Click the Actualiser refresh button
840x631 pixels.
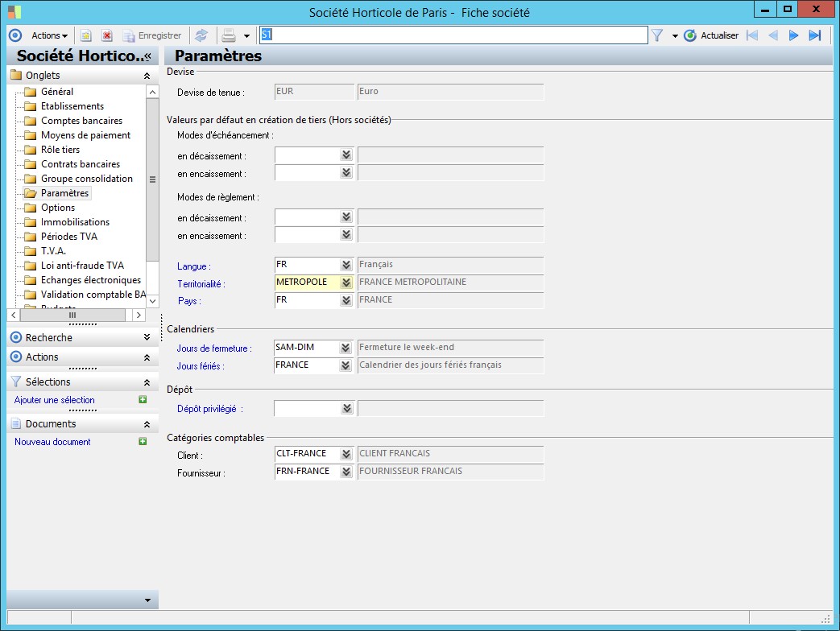[x=711, y=36]
